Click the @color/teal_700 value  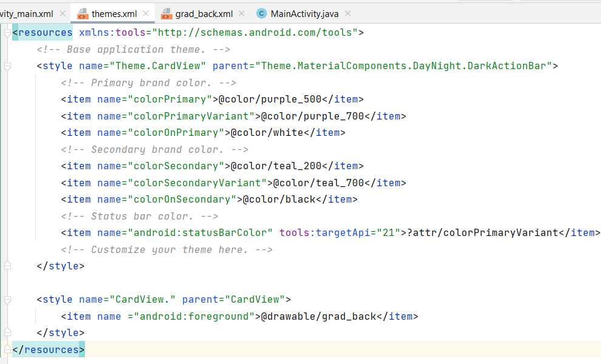coord(318,183)
